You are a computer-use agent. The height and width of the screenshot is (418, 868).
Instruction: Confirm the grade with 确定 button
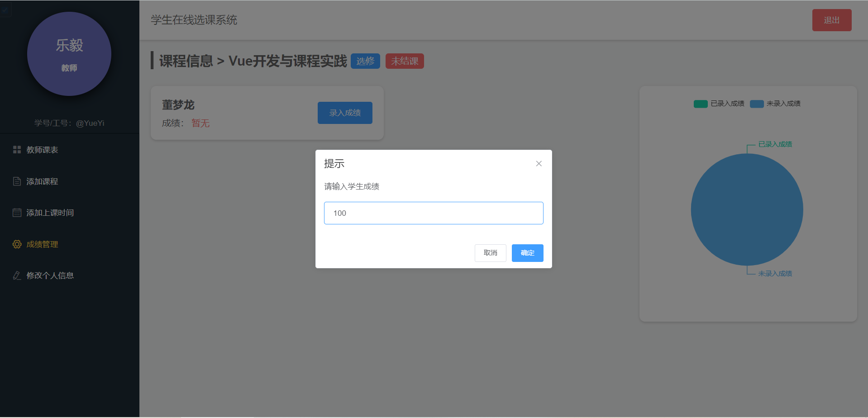click(x=527, y=253)
